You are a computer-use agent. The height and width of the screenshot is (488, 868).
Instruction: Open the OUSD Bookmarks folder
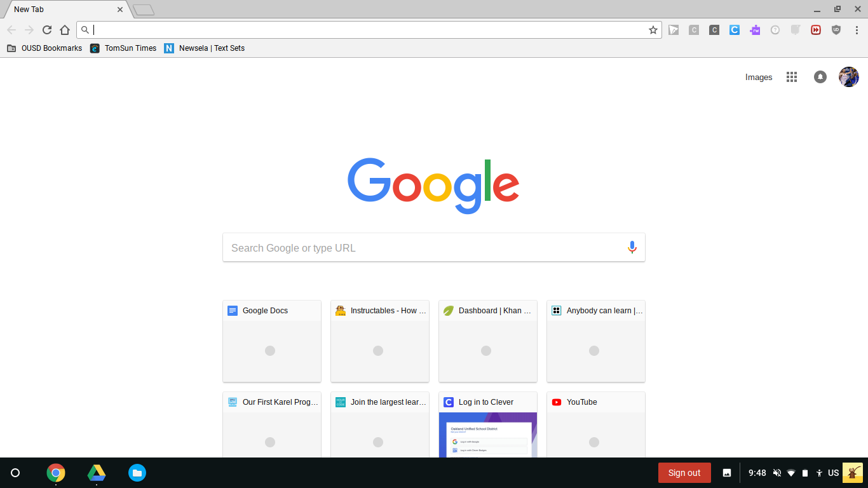(x=44, y=48)
